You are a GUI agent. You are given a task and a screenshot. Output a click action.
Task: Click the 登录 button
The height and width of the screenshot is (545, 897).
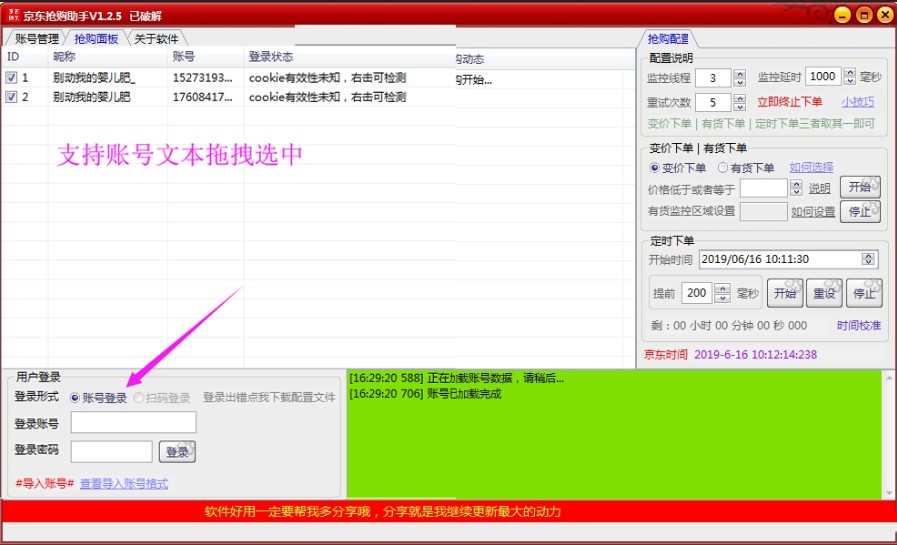click(177, 452)
